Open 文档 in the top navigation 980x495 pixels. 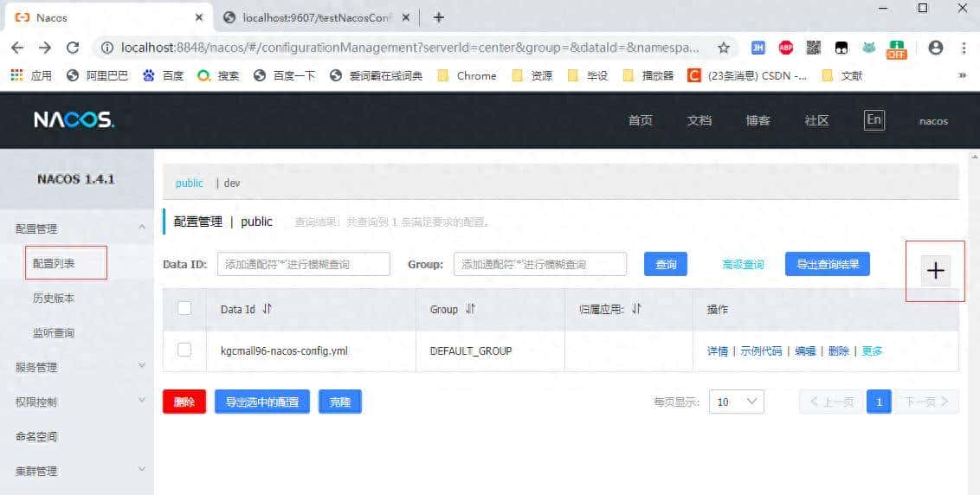pos(700,120)
